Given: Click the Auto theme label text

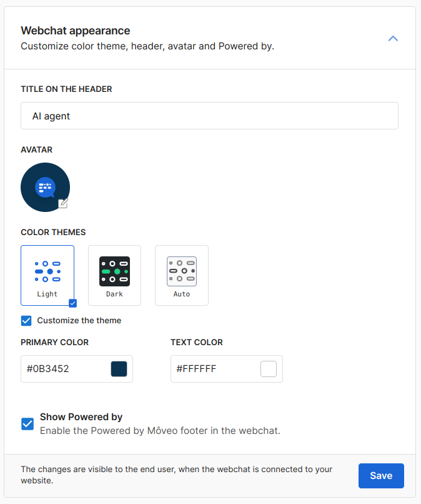Looking at the screenshot, I should (x=182, y=294).
